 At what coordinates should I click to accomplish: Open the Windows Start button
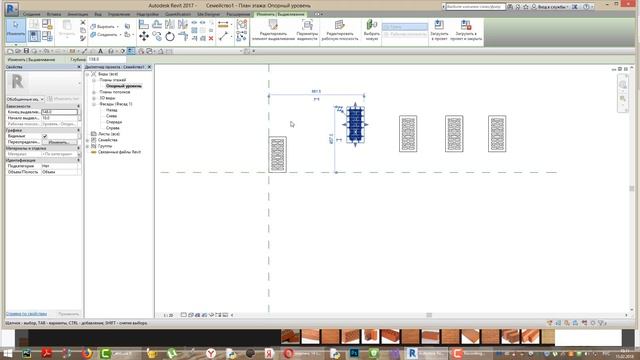point(8,353)
